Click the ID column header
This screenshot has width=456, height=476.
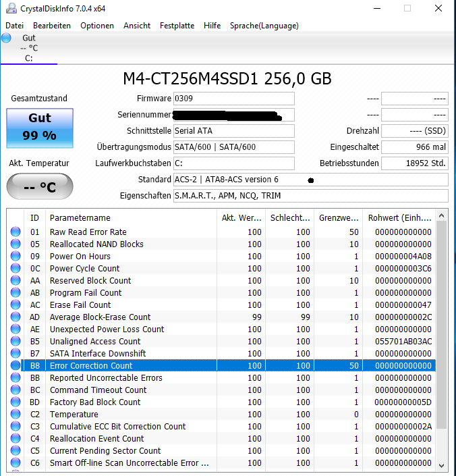click(34, 217)
